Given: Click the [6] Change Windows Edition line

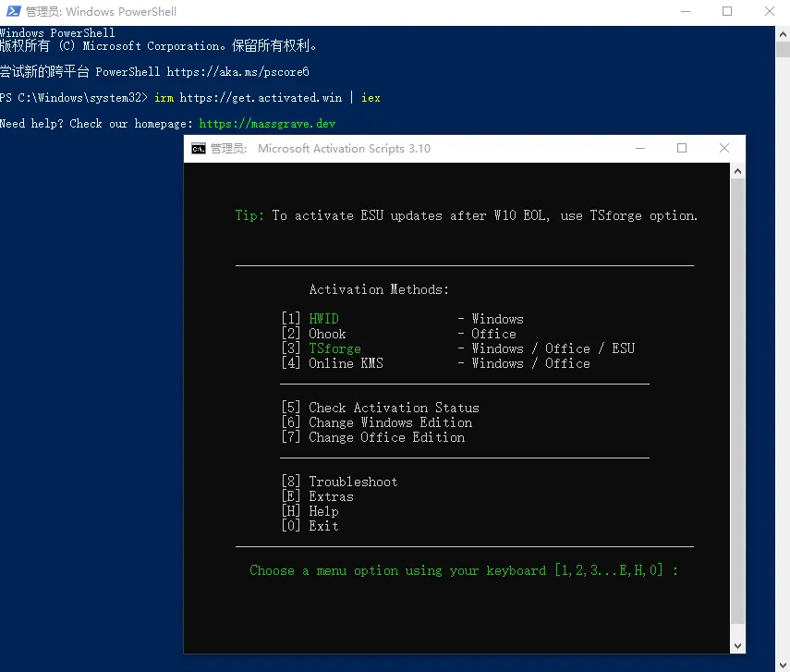Looking at the screenshot, I should pos(377,422).
